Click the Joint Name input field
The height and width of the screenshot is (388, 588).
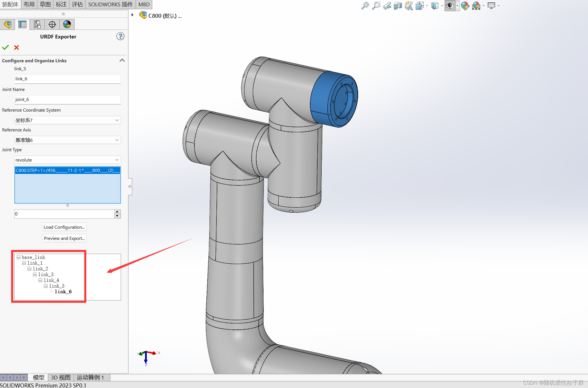coord(67,100)
